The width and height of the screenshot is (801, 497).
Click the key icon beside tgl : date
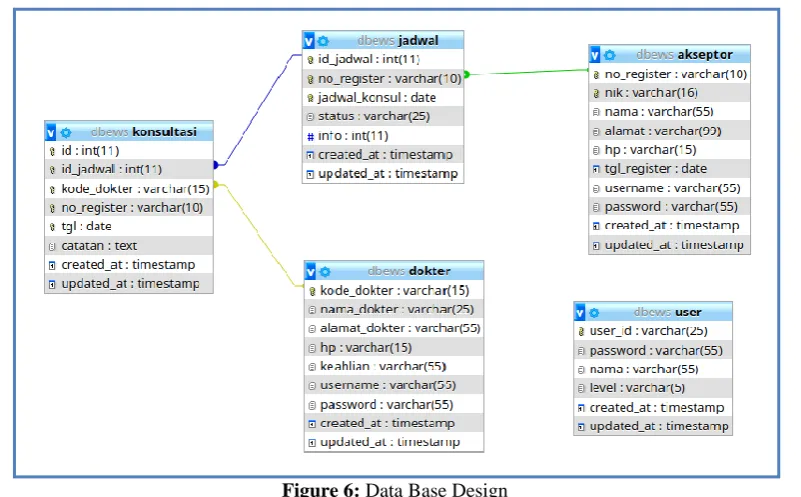pyautogui.click(x=52, y=227)
